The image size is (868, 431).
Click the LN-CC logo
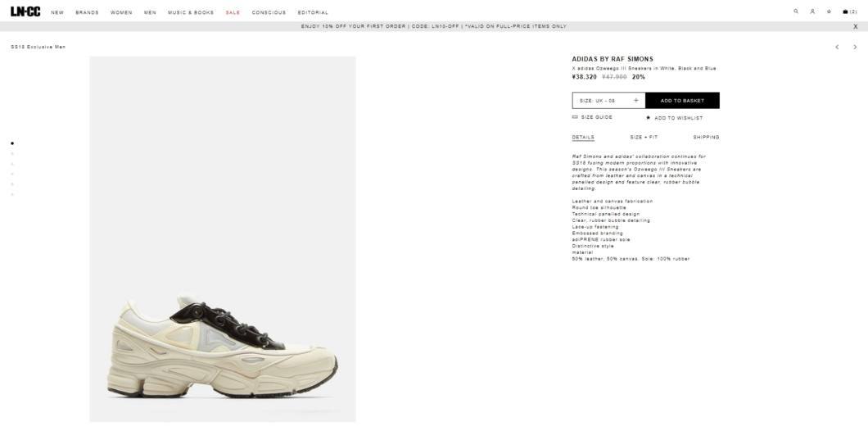coord(25,11)
